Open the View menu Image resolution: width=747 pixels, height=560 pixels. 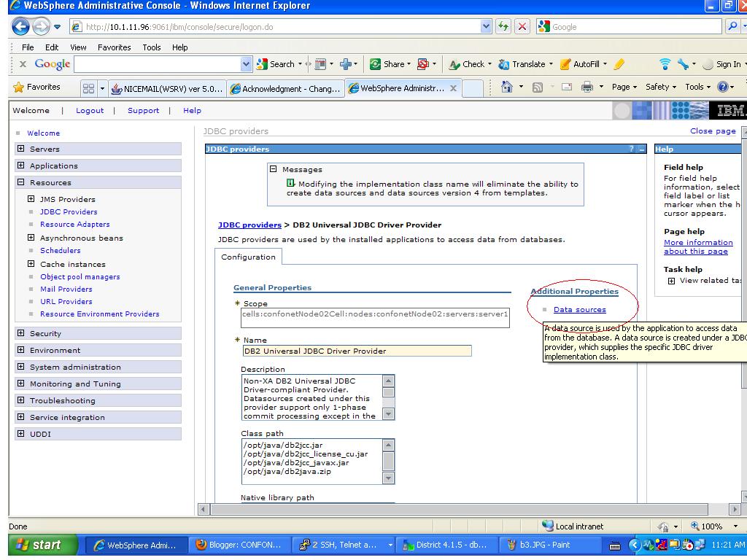point(78,47)
